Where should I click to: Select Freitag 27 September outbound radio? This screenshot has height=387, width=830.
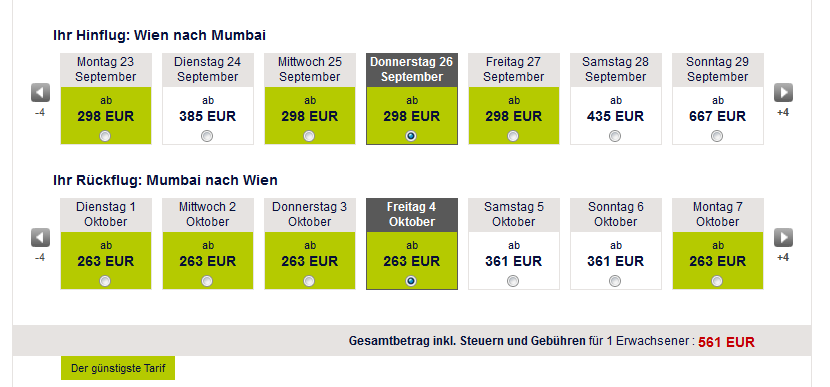click(x=513, y=136)
